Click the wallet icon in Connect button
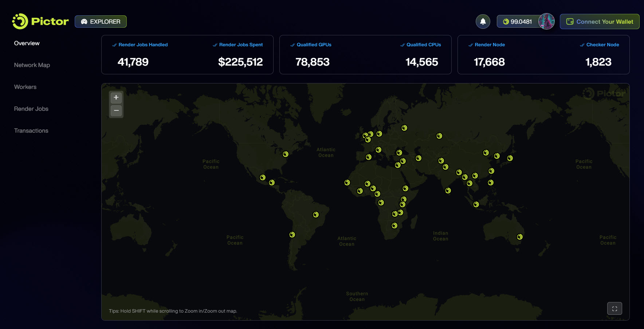 point(570,21)
